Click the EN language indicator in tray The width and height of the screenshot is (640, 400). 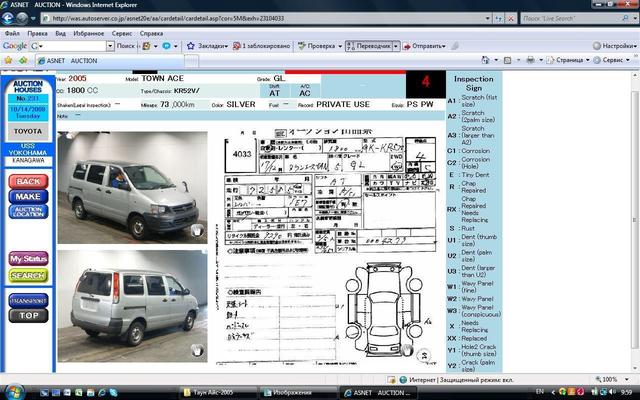point(540,391)
